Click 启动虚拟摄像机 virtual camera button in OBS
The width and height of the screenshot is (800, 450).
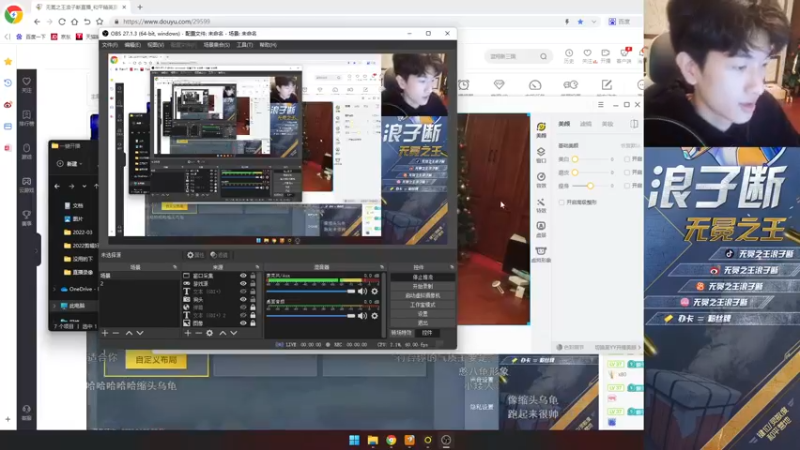pyautogui.click(x=422, y=295)
